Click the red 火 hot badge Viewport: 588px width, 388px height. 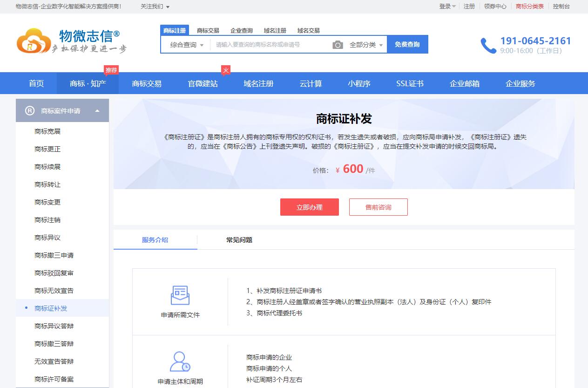[x=226, y=70]
